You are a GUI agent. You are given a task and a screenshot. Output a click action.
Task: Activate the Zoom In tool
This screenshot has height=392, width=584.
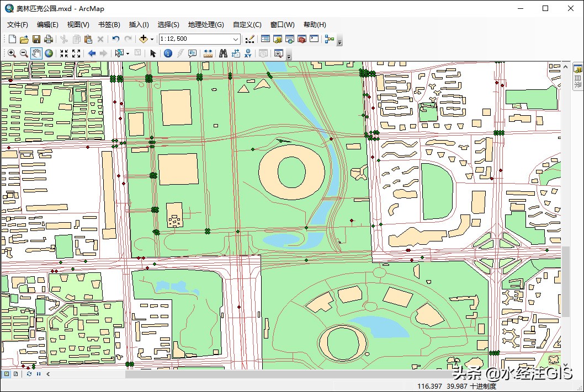point(12,53)
